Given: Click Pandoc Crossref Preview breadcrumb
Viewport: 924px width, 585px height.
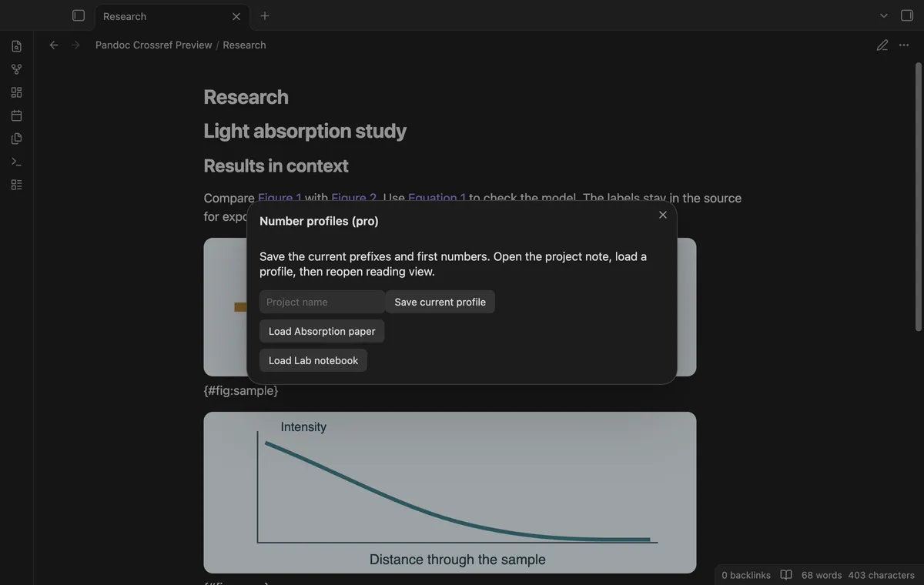Looking at the screenshot, I should coord(153,45).
